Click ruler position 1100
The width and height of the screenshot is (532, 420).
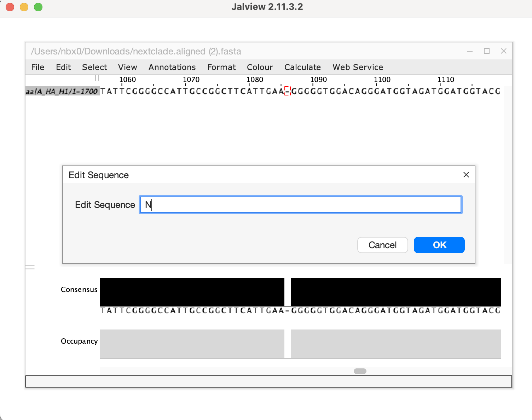coord(382,80)
